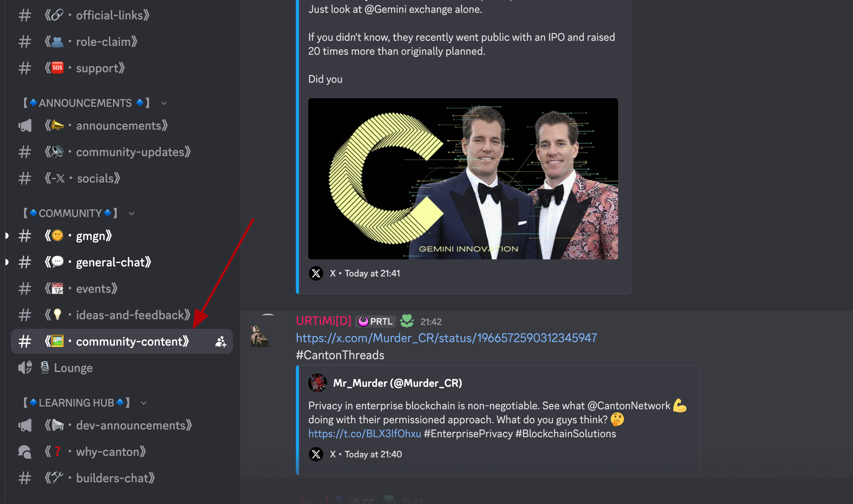This screenshot has width=853, height=504.
Task: Collapse the COMMUNITY category chevron
Action: [132, 214]
